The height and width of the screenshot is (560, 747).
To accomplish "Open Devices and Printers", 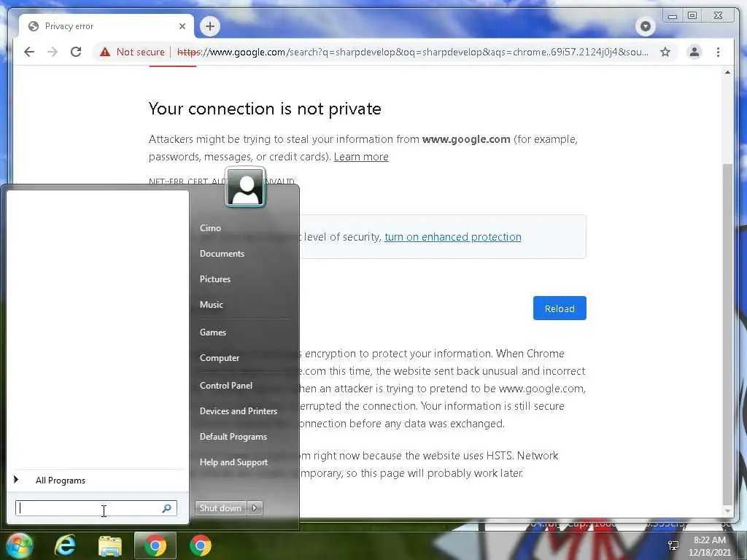I will pos(239,411).
